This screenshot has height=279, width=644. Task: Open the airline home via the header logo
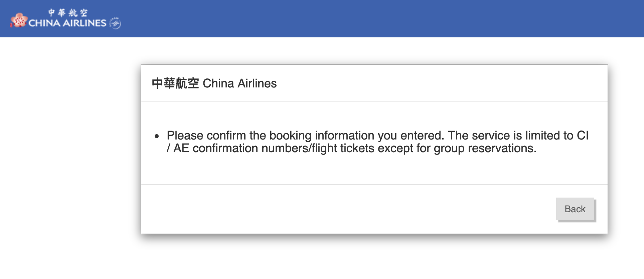(x=63, y=18)
